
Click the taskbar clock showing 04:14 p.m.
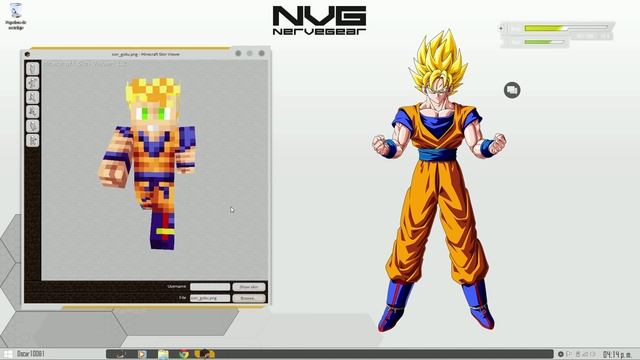point(618,354)
